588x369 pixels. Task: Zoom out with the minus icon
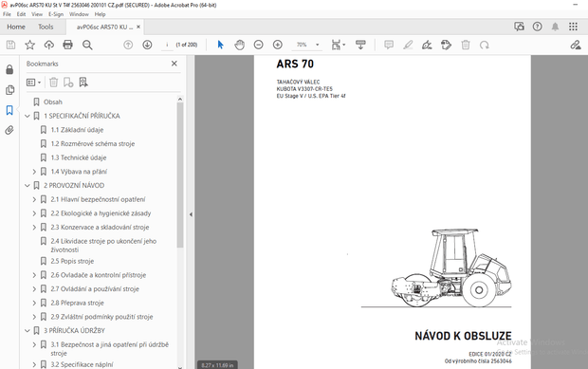tap(258, 45)
